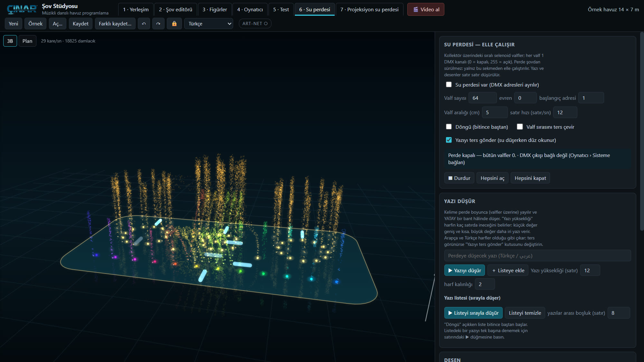Viewport: 644px width, 362px height.
Task: Click the satır hızı field
Action: coord(565,112)
